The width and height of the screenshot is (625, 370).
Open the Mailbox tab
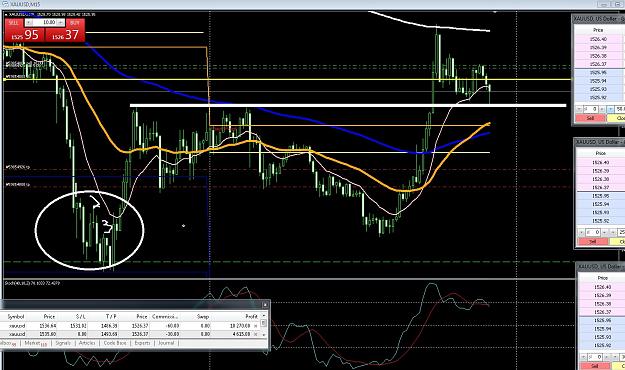[x=9, y=343]
